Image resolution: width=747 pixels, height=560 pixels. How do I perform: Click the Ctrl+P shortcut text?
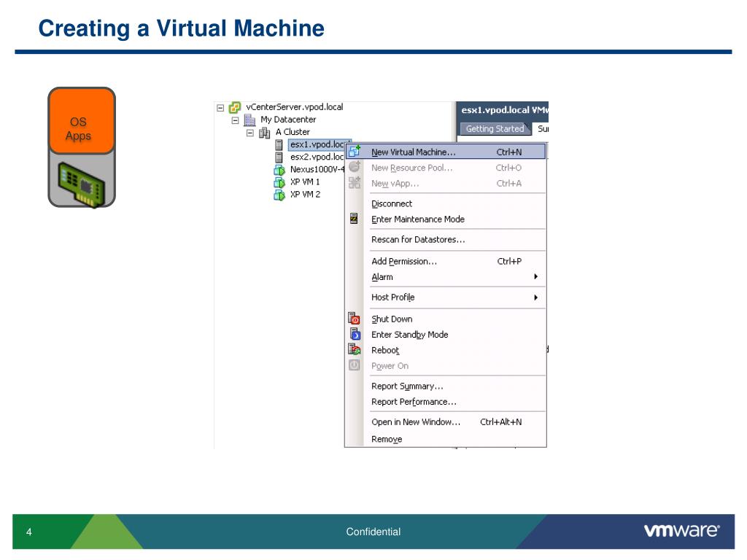pyautogui.click(x=509, y=262)
